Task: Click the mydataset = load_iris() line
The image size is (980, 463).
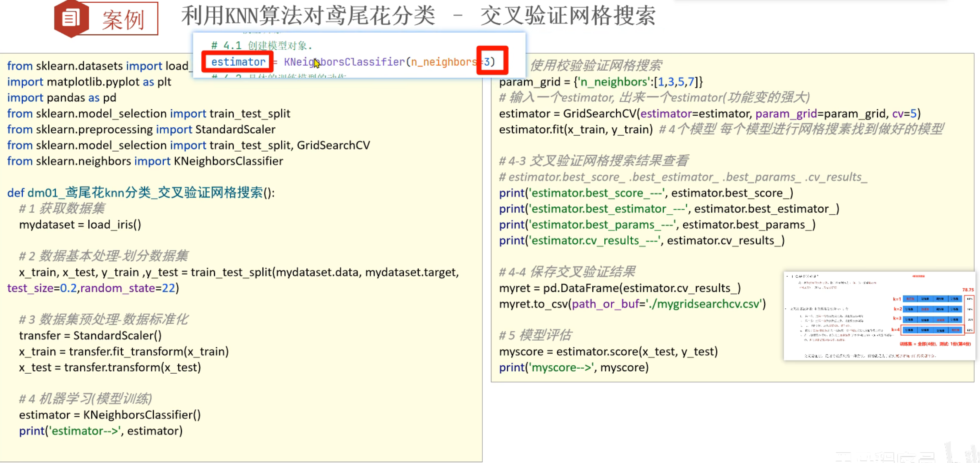Action: pyautogui.click(x=80, y=225)
